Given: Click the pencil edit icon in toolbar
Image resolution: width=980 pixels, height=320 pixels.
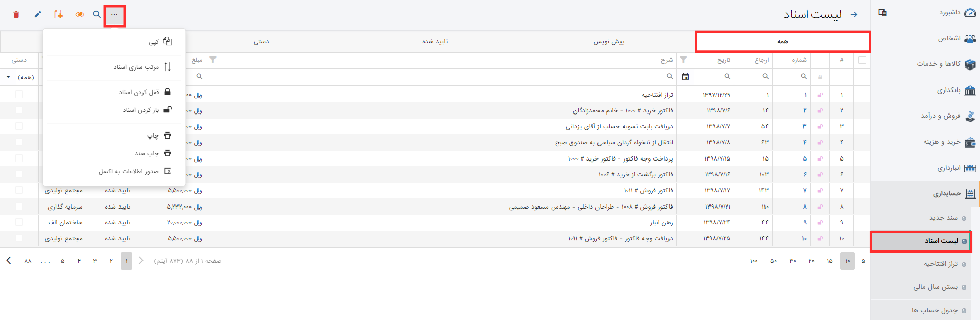Looking at the screenshot, I should point(38,15).
